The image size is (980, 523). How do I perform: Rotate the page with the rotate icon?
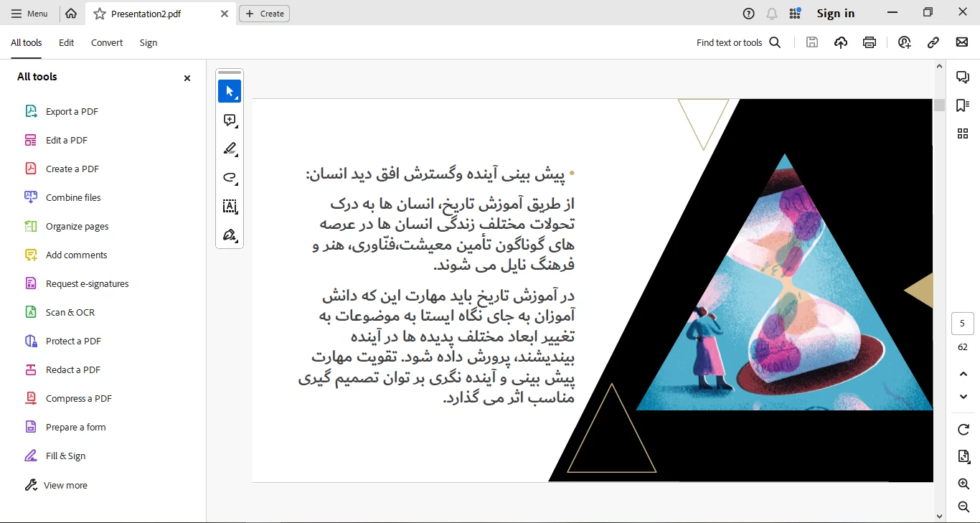(963, 430)
